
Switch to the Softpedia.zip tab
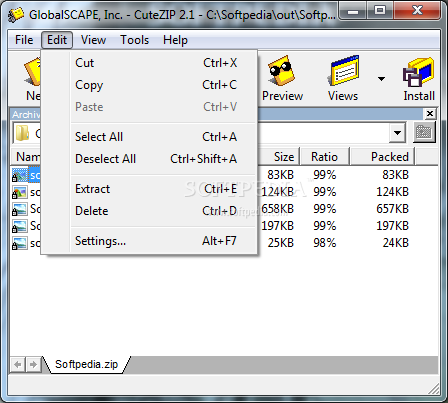click(87, 364)
